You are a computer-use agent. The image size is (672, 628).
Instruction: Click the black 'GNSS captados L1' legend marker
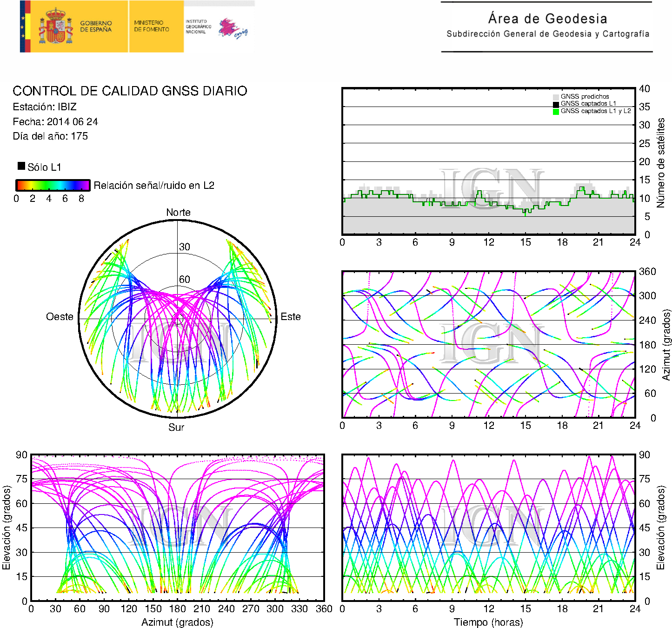click(556, 104)
